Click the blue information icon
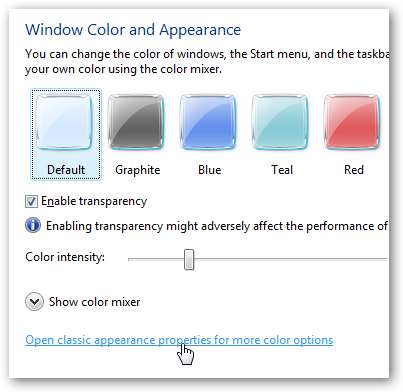The height and width of the screenshot is (392, 403). pos(33,226)
